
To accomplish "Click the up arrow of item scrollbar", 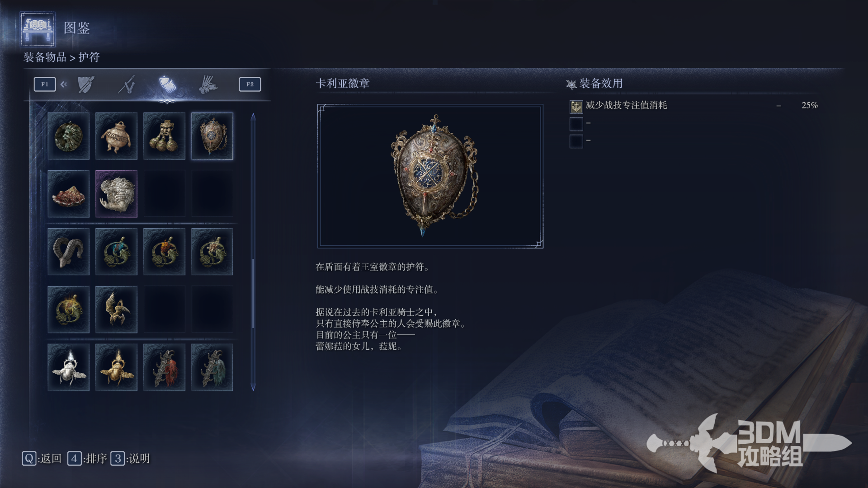I will (253, 117).
